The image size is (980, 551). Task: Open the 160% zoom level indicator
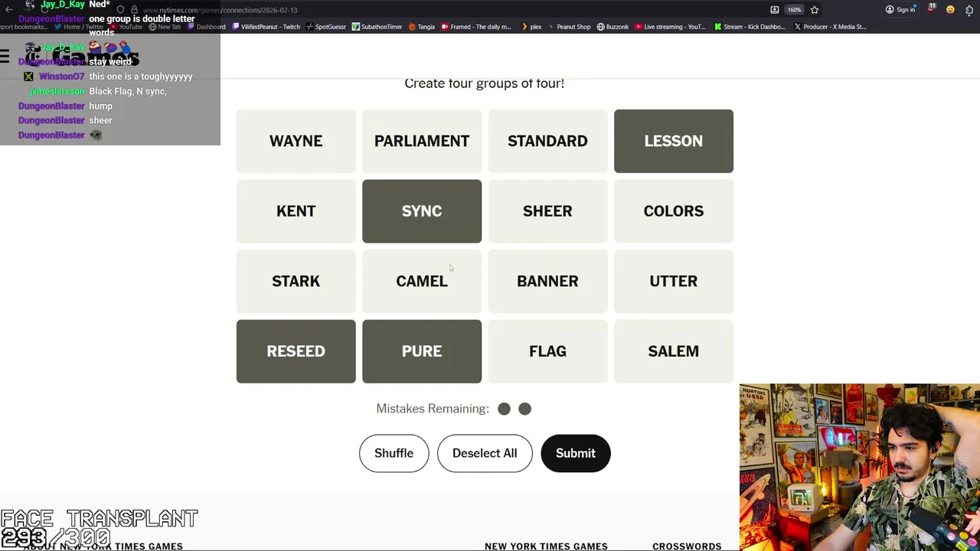(795, 10)
